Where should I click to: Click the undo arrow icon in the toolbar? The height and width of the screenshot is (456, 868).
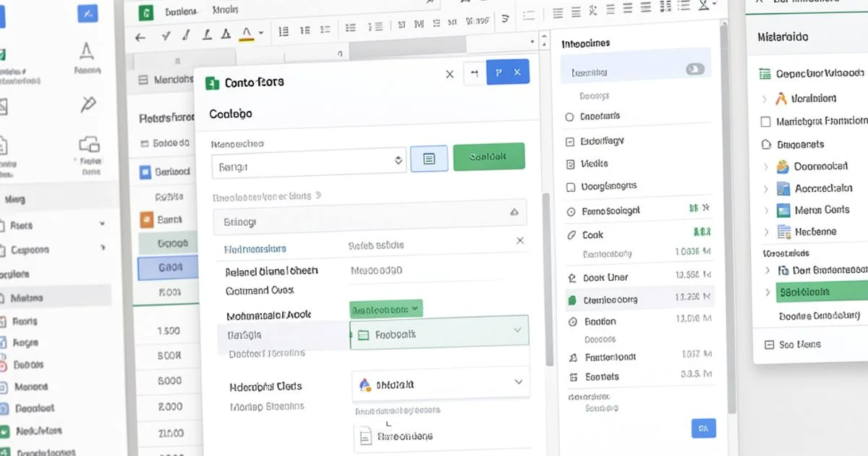click(139, 37)
